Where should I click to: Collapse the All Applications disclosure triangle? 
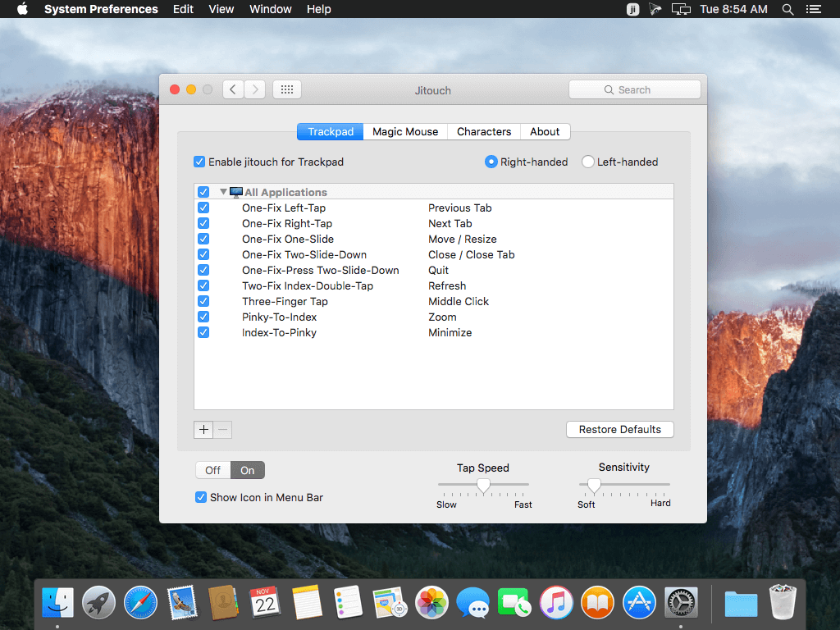(x=223, y=191)
